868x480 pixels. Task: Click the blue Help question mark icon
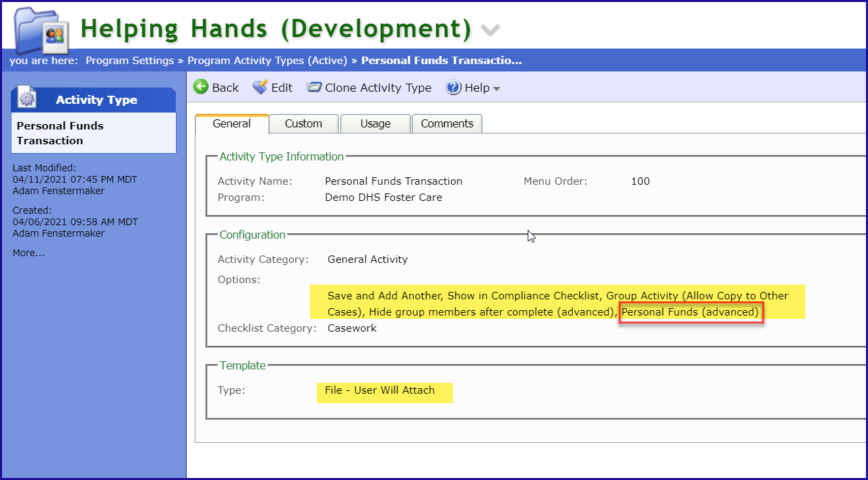point(454,88)
